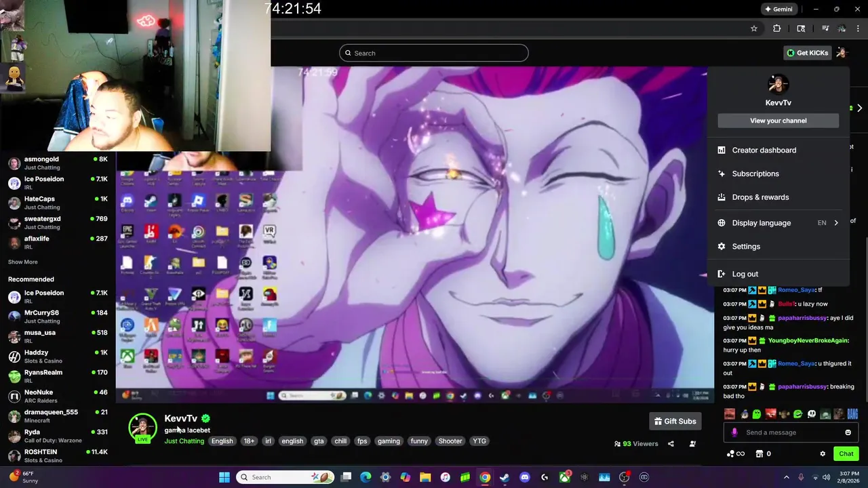Image resolution: width=868 pixels, height=488 pixels.
Task: Show hidden system tray icons chevron
Action: point(787,477)
